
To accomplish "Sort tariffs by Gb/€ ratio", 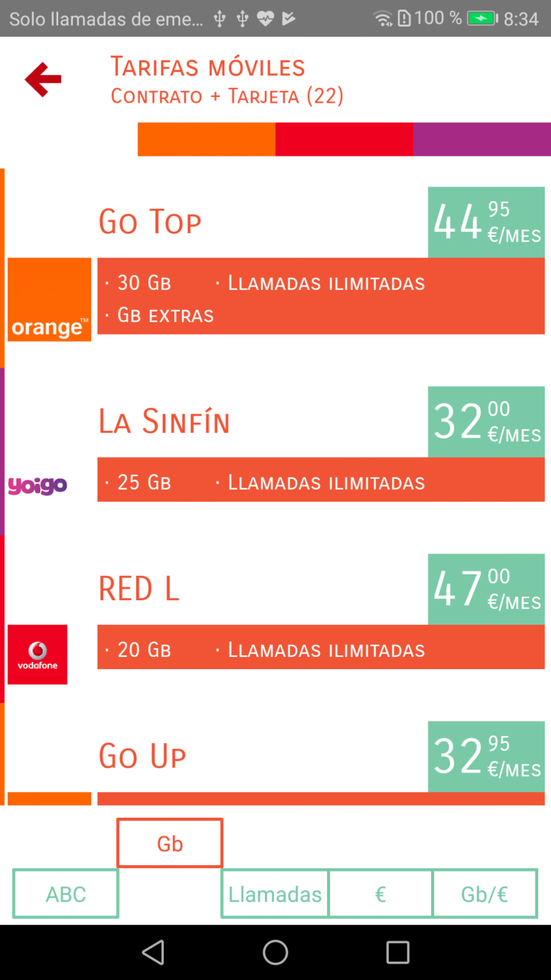I will [x=485, y=894].
